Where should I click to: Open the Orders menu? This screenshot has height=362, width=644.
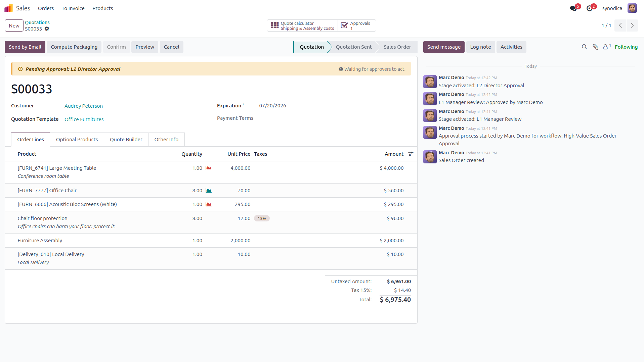[x=46, y=8]
